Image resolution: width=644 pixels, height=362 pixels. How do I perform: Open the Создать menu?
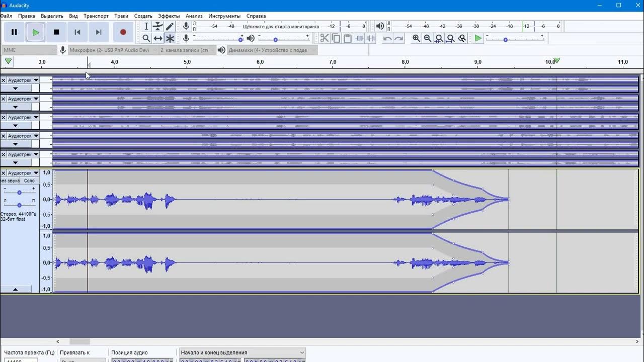pos(143,16)
